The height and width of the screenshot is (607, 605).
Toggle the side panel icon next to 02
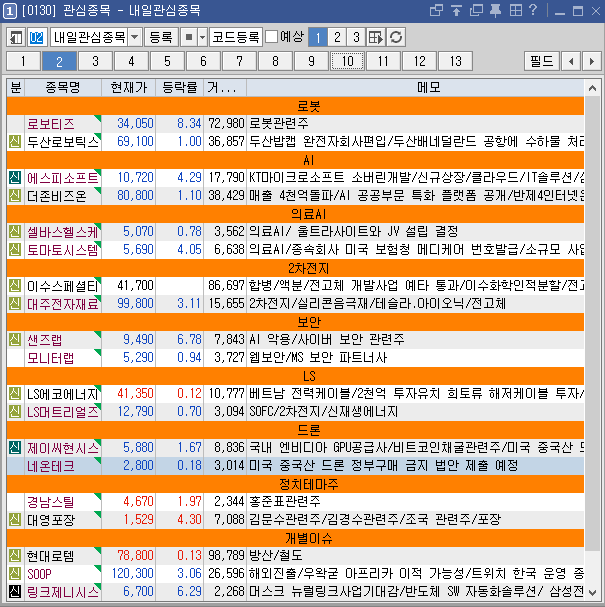(16, 37)
